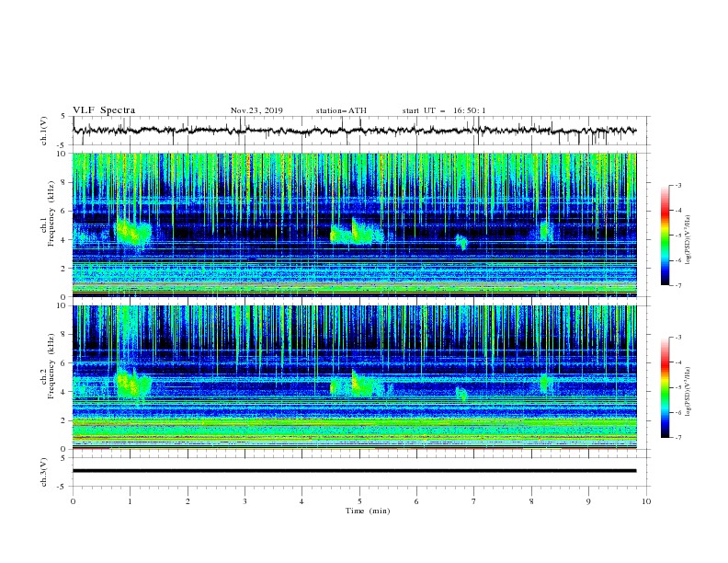Click the 'Time (min)' x-axis label
This screenshot has height=563, width=728.
click(x=368, y=511)
